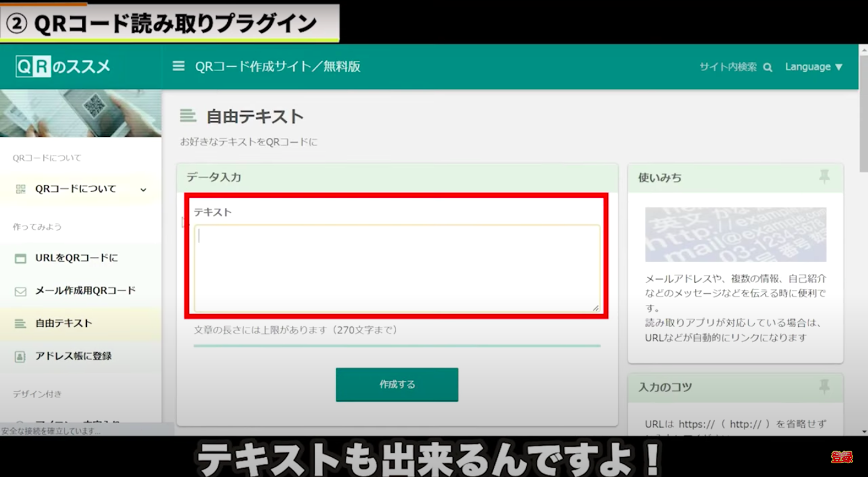This screenshot has width=868, height=477.
Task: Open the Language dropdown
Action: tap(813, 67)
